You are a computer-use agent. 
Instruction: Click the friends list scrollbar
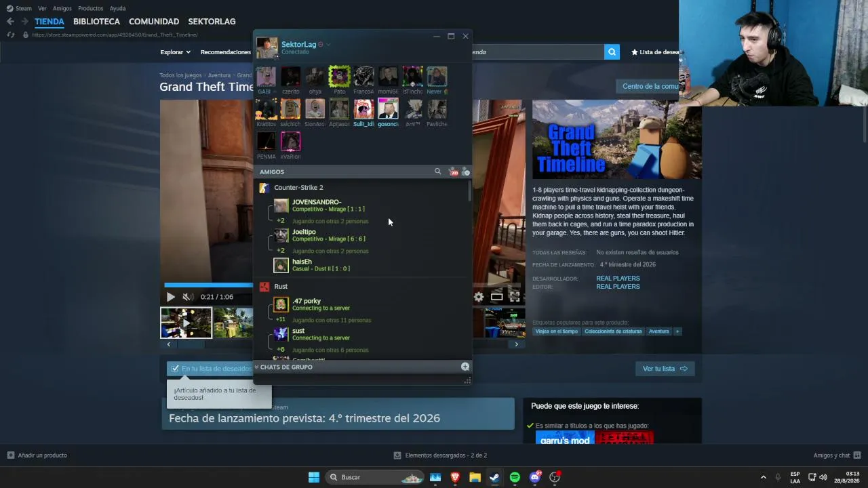point(469,191)
